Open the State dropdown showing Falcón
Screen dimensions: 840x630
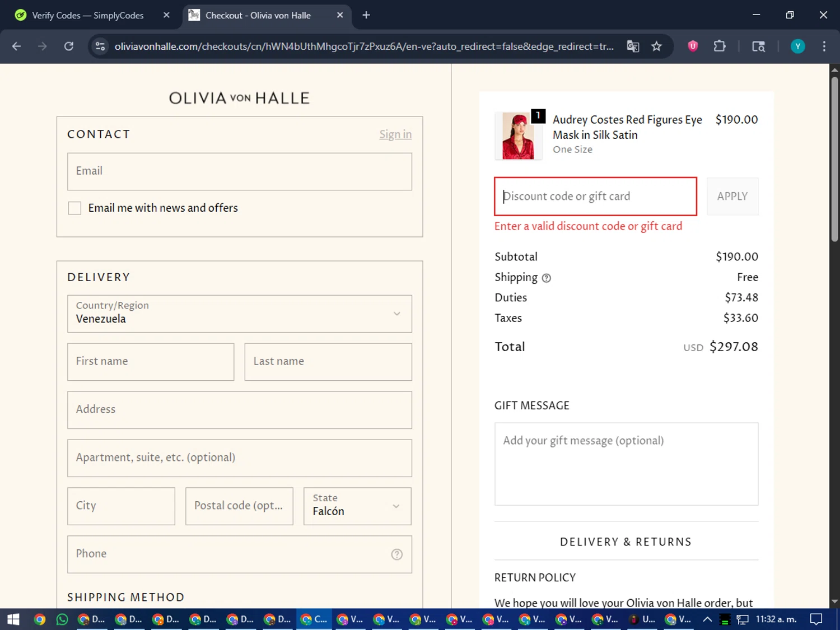click(357, 506)
